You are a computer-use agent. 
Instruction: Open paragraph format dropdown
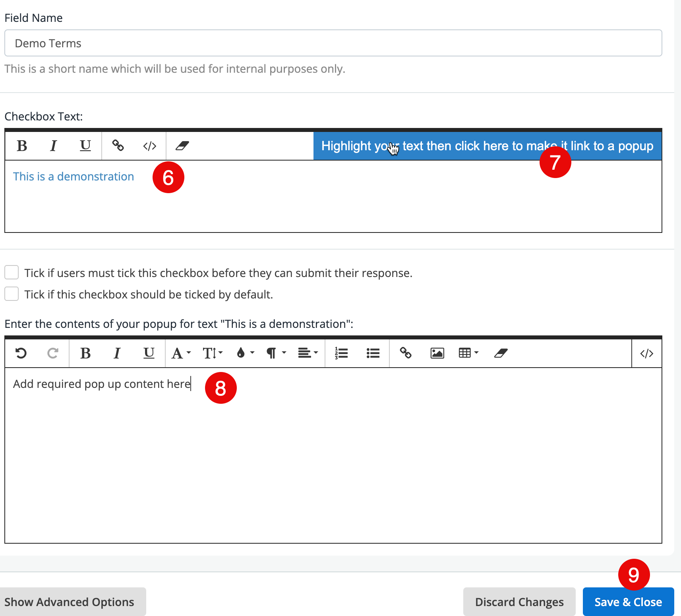point(277,353)
